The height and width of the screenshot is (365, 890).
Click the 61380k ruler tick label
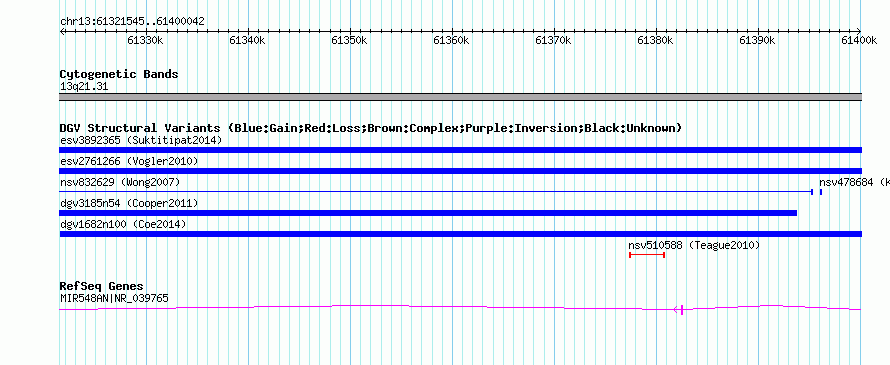pyautogui.click(x=655, y=40)
